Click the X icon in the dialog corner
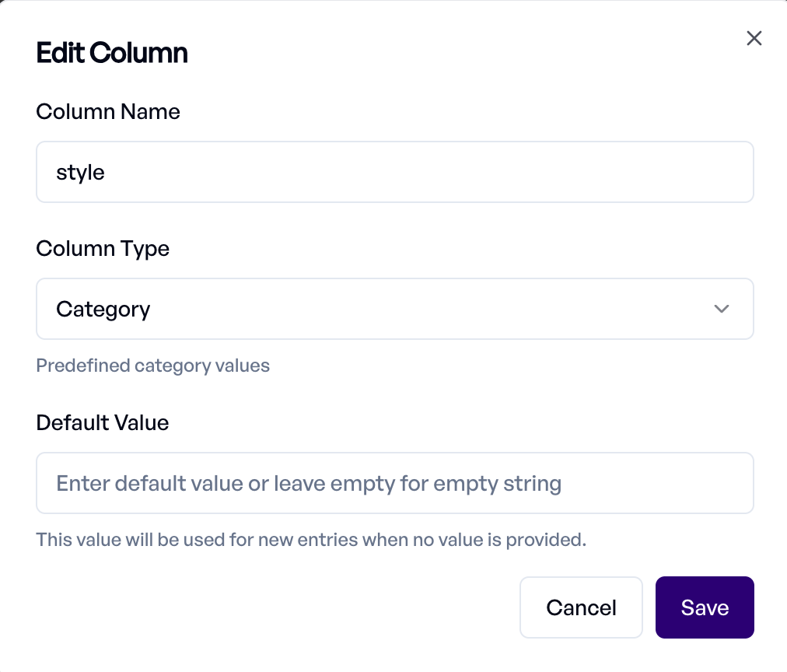787x672 pixels. (x=754, y=39)
